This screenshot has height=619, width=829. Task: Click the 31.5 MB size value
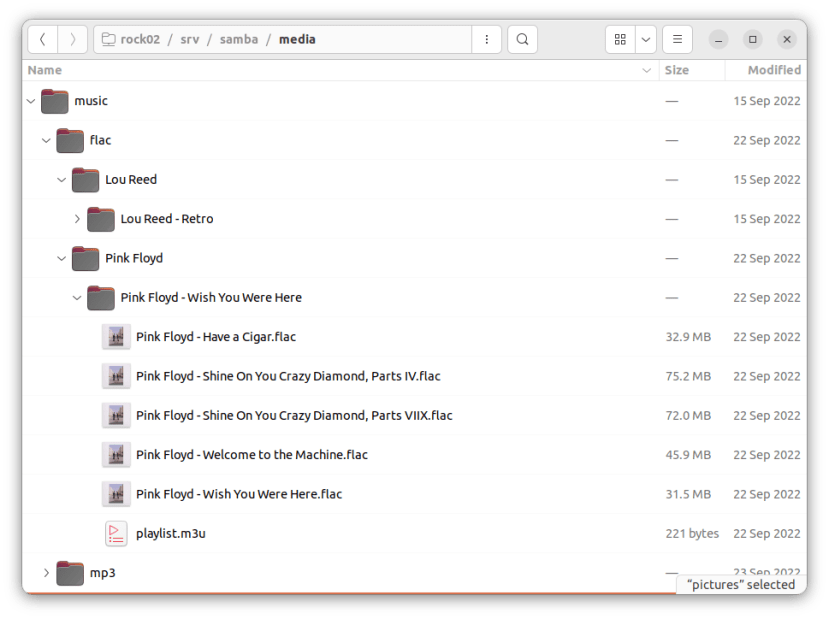(688, 494)
